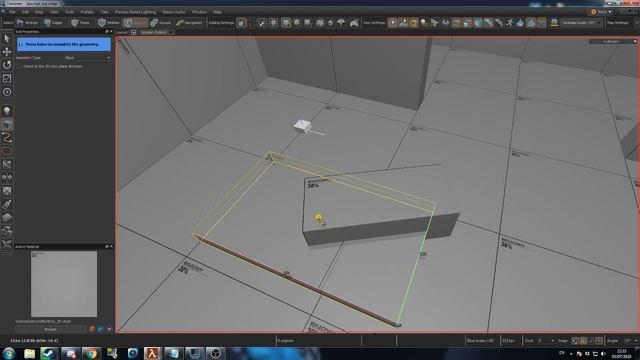Switch selection mode to Meshes
This screenshot has width=640, height=360.
coord(109,23)
